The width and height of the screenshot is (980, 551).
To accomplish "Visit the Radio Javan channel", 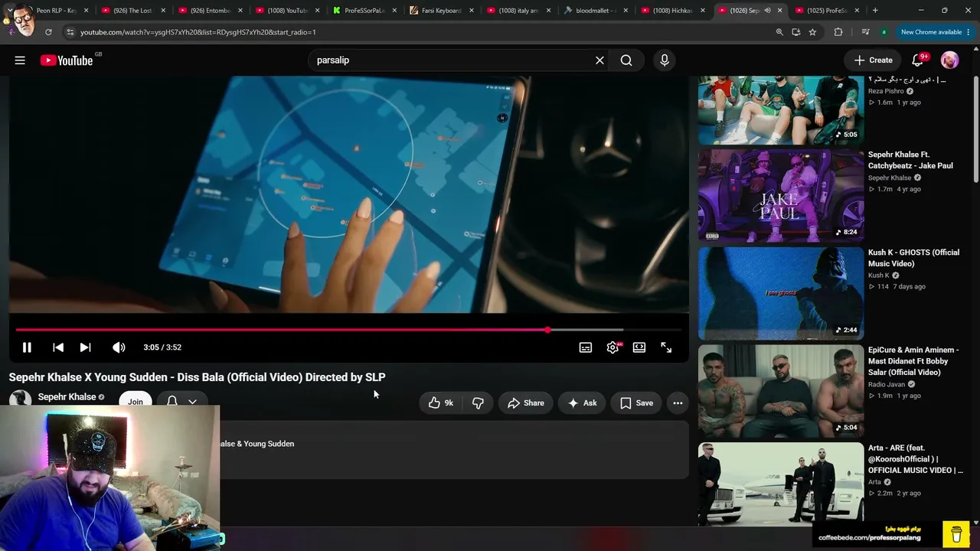I will 887,384.
